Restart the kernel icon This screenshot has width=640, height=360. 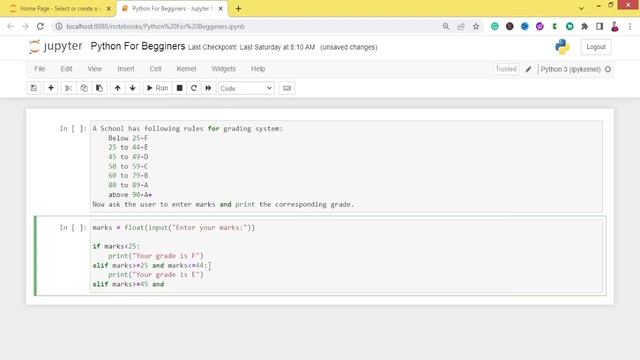[194, 88]
